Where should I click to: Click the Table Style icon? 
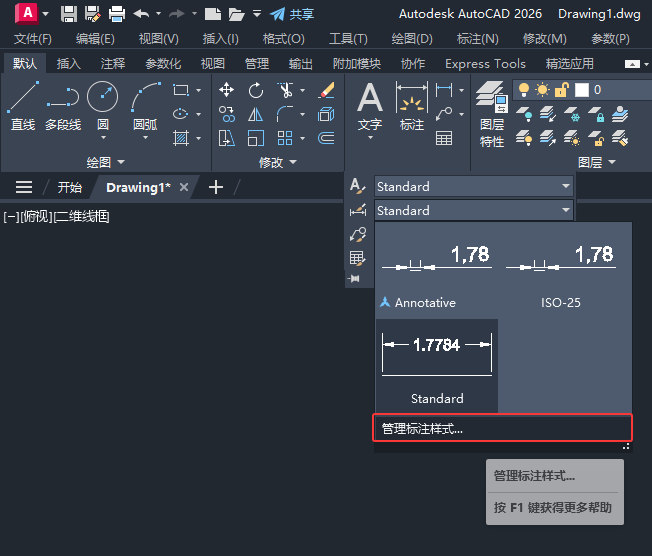click(358, 258)
